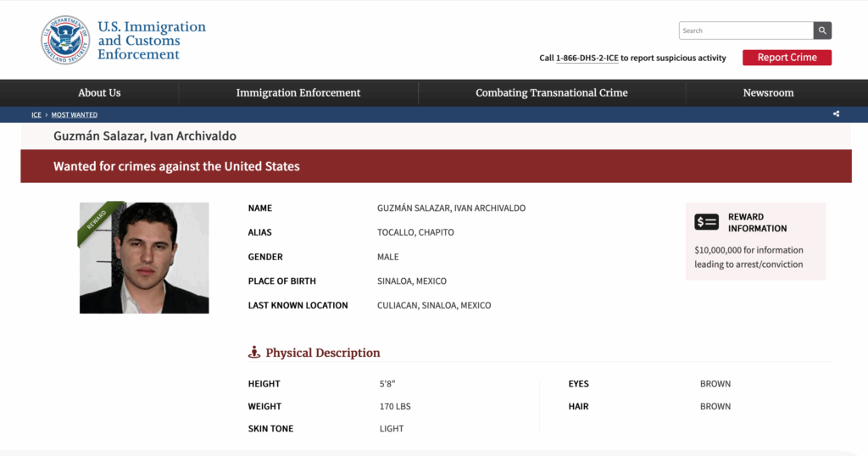
Task: Click the Physical Description section heading
Action: [323, 353]
